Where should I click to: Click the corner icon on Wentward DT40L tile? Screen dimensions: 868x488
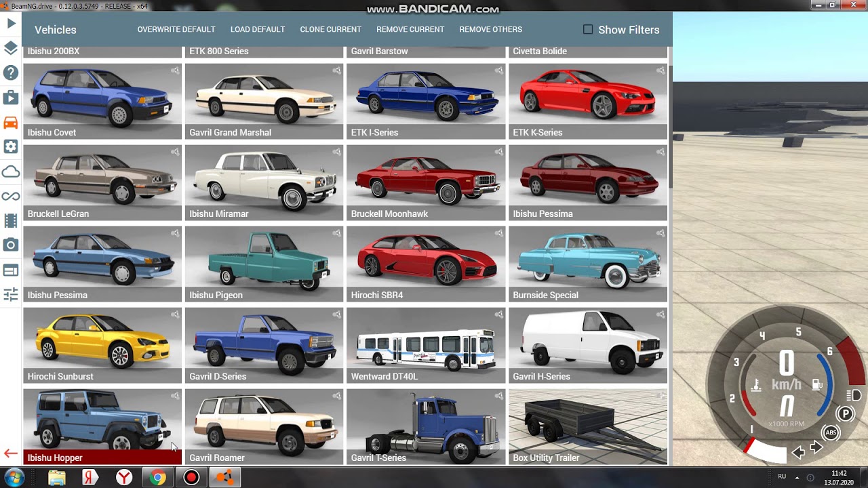coord(499,314)
